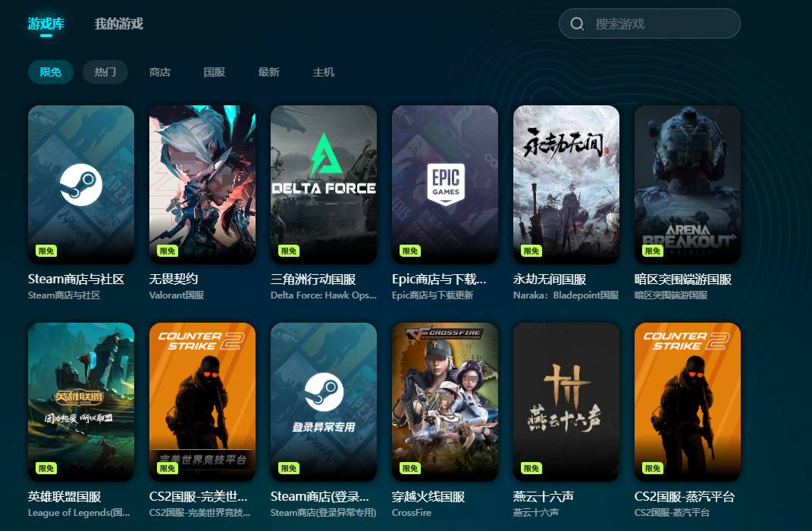Choose the 商店 filter
Image resolution: width=812 pixels, height=531 pixels.
coord(160,72)
